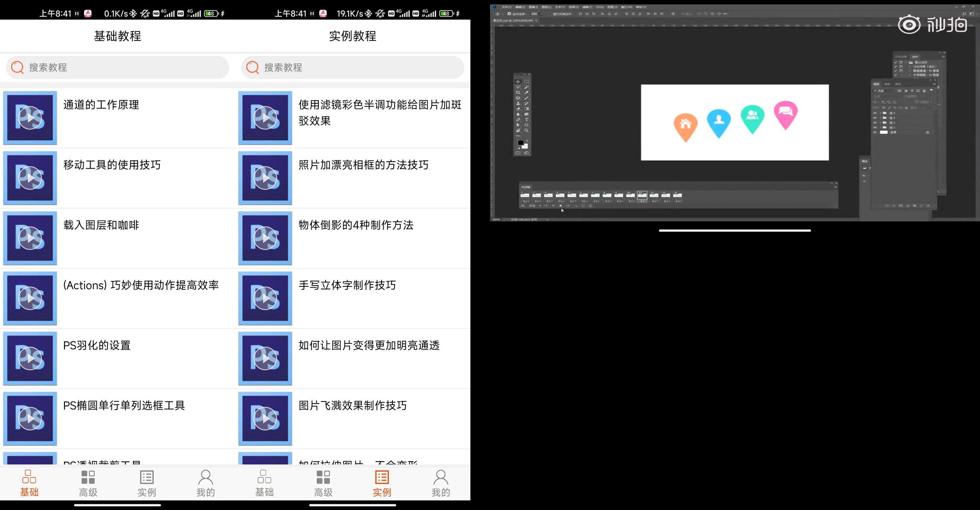980x510 pixels.
Task: Toggle the 背景 layer eye icon
Action: point(875,132)
